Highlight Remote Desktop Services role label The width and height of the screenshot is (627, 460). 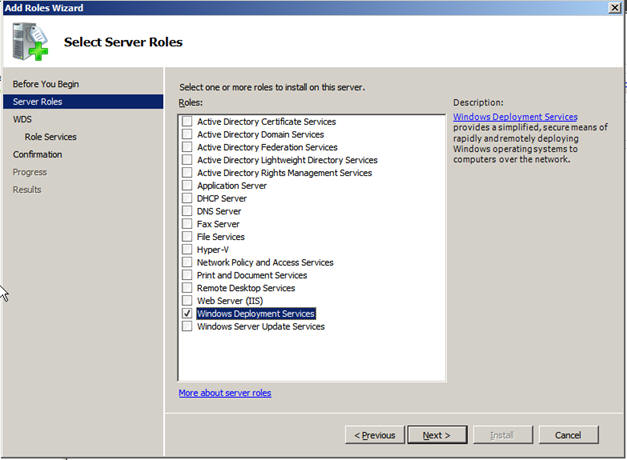click(246, 288)
